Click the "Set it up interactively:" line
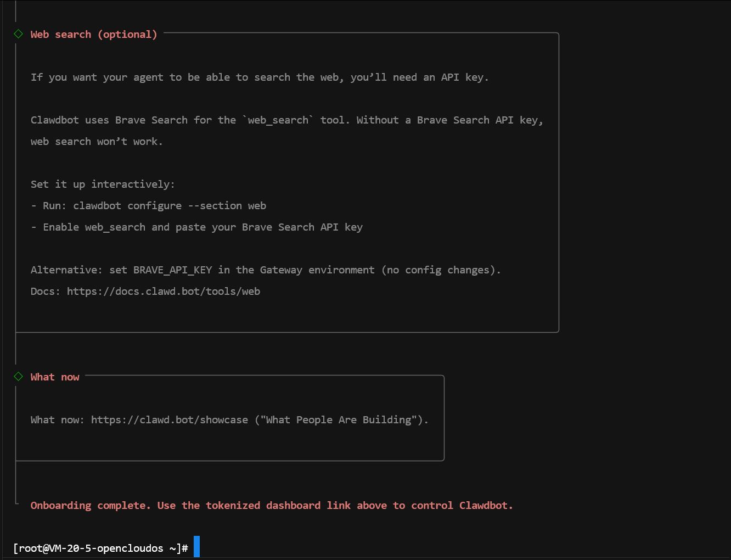 click(x=103, y=184)
